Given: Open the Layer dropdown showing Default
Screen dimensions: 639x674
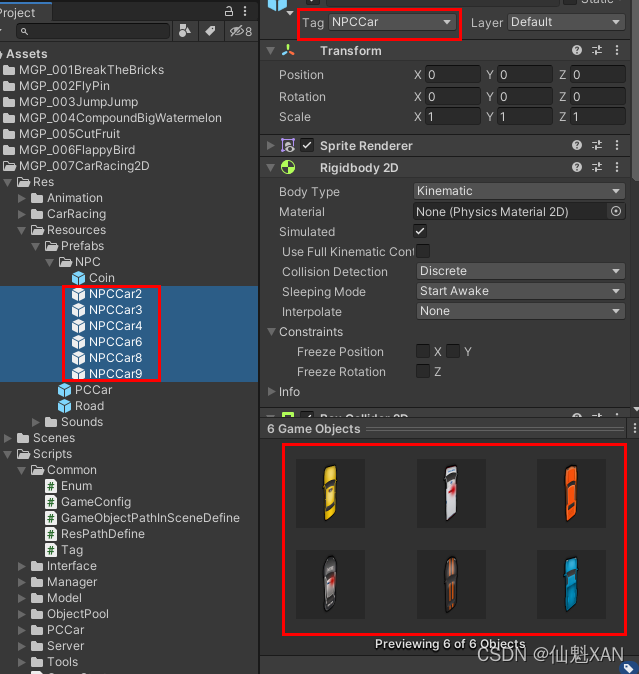Looking at the screenshot, I should [566, 22].
